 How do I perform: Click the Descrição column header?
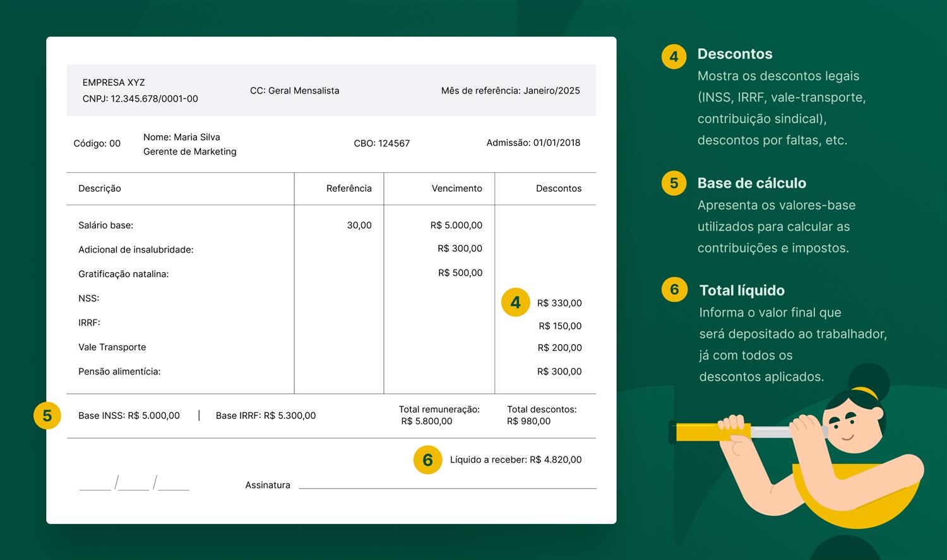coord(100,188)
